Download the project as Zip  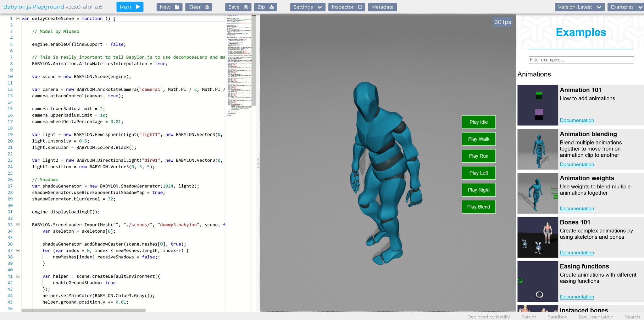[265, 7]
